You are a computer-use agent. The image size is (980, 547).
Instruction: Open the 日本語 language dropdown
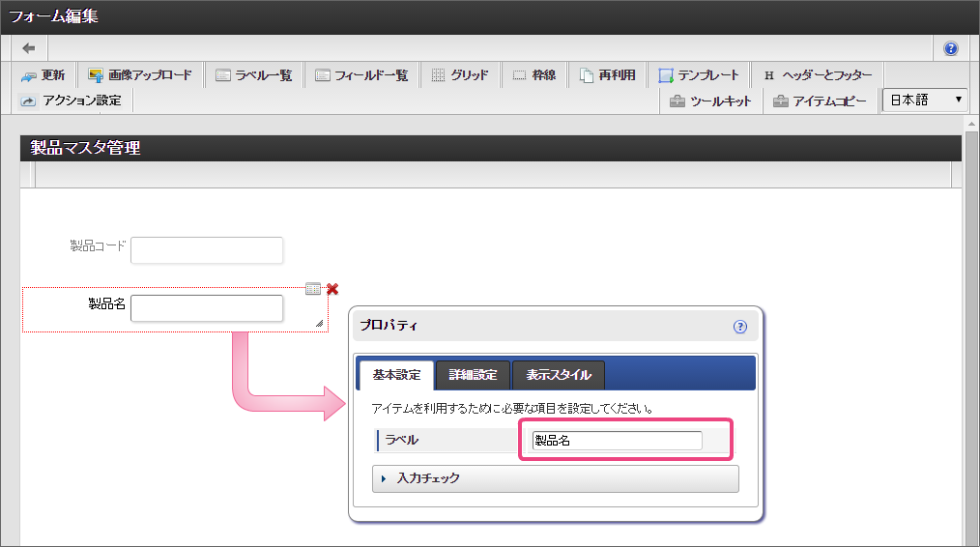[x=925, y=100]
